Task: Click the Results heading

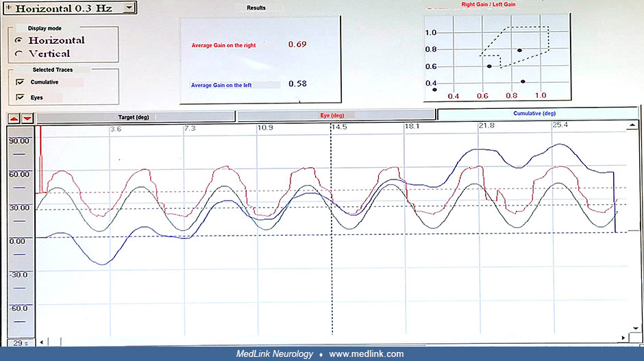Action: click(x=256, y=8)
